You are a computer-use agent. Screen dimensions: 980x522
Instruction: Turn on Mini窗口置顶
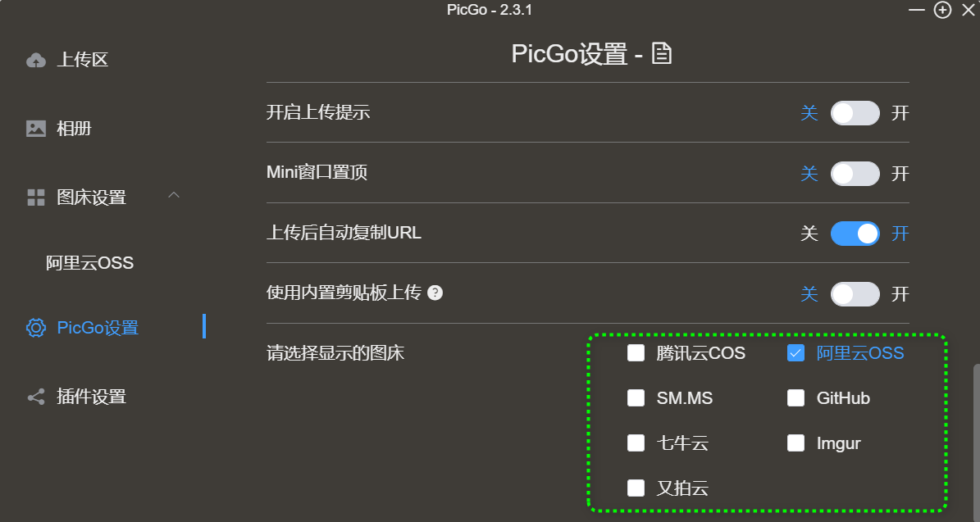pos(855,173)
